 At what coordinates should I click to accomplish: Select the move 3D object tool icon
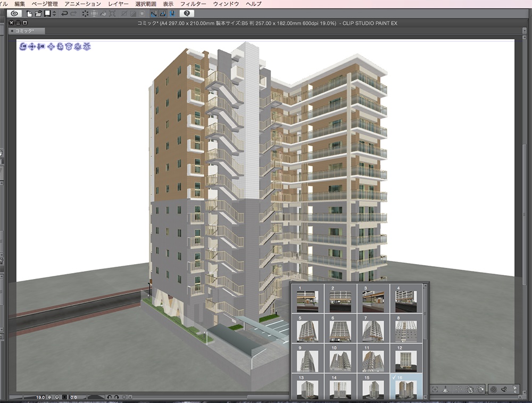point(51,47)
